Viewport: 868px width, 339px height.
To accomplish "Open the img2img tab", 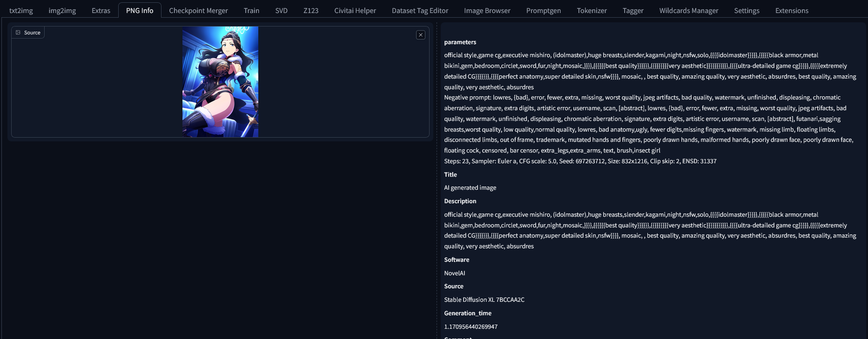I will (x=62, y=11).
